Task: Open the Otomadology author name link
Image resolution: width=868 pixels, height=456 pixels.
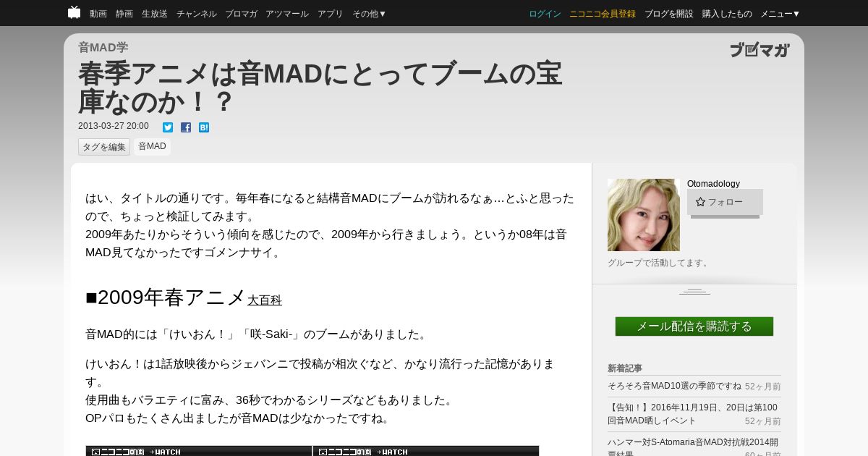Action: [713, 184]
